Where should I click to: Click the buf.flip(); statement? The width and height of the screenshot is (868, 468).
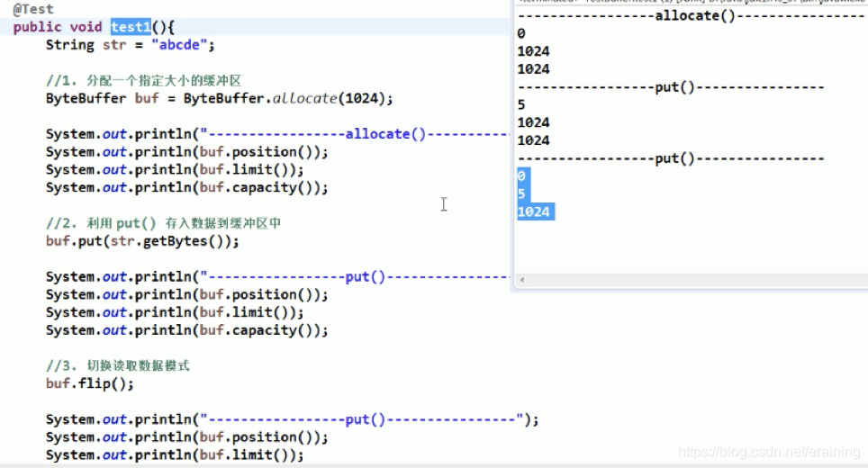point(90,383)
